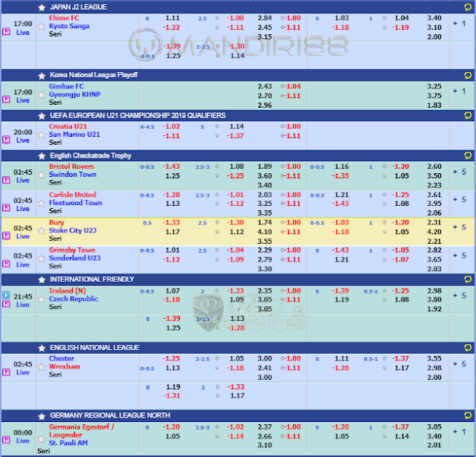Select Kyoto Sanga 1X2 odds 2.45

(x=265, y=27)
